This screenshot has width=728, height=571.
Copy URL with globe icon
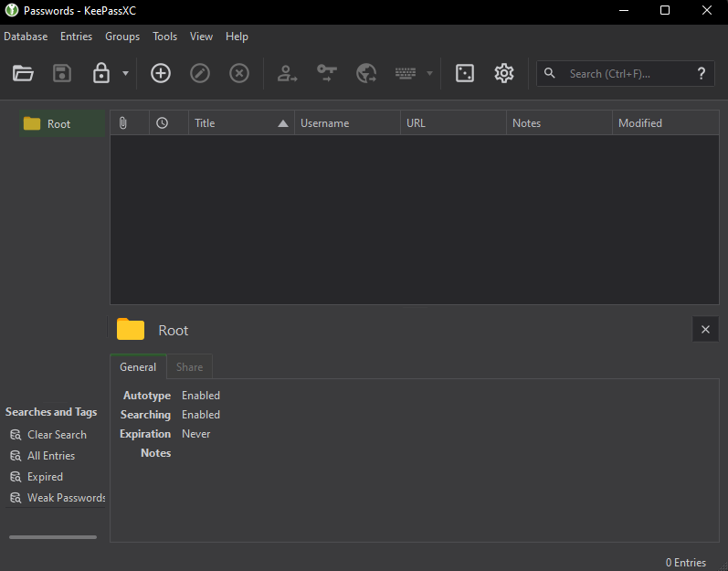[x=366, y=73]
